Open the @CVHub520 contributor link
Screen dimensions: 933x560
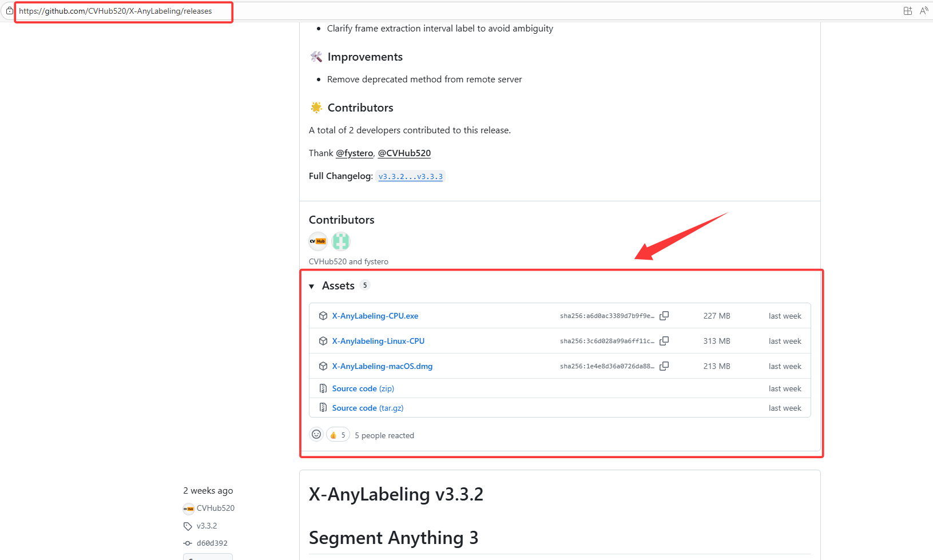(404, 153)
